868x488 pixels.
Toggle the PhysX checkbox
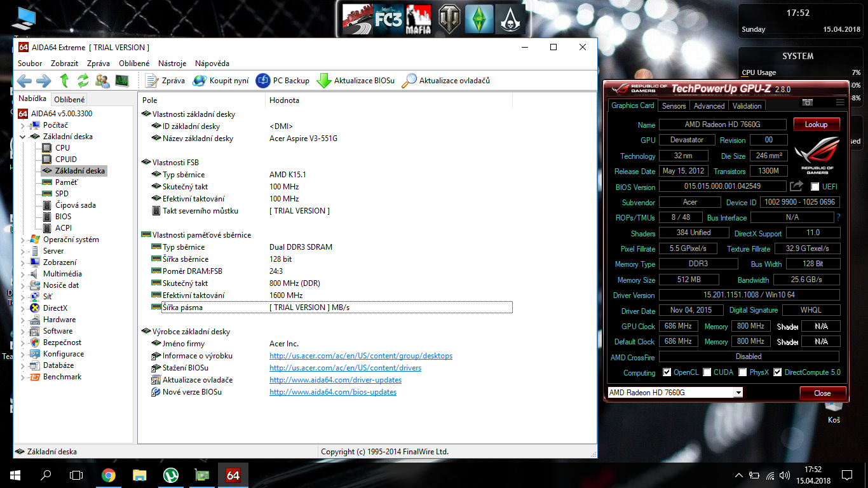pyautogui.click(x=742, y=372)
